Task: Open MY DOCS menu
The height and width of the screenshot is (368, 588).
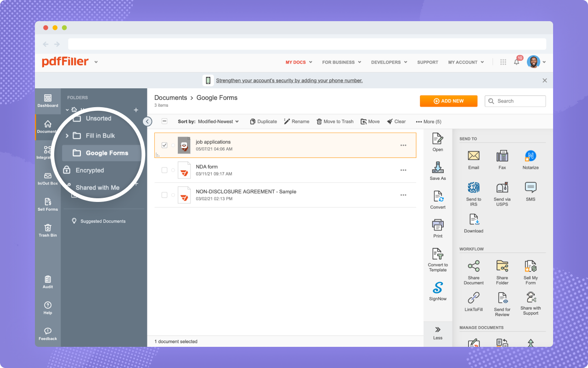Action: [x=299, y=62]
